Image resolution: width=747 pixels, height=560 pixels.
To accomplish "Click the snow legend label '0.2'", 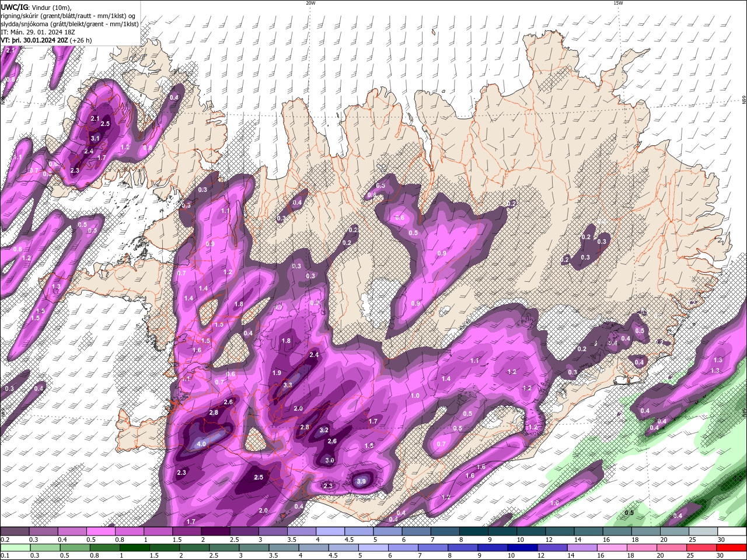I will tap(5, 540).
